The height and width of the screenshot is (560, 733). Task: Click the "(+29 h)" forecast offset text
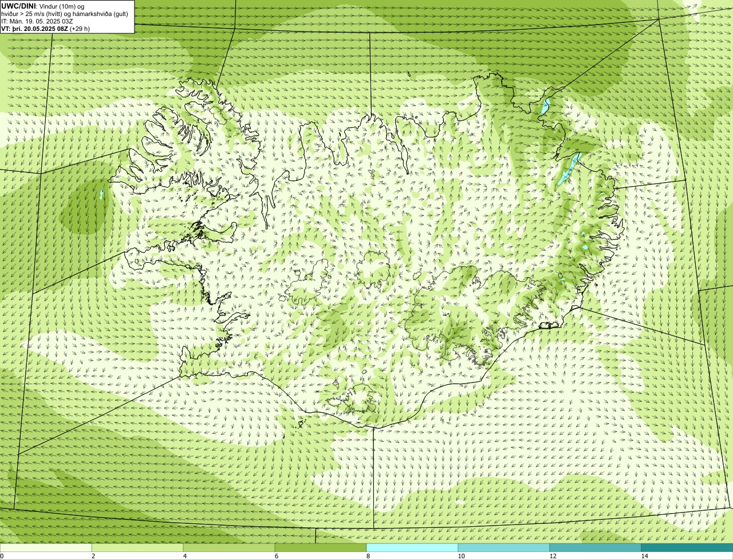tap(80, 29)
